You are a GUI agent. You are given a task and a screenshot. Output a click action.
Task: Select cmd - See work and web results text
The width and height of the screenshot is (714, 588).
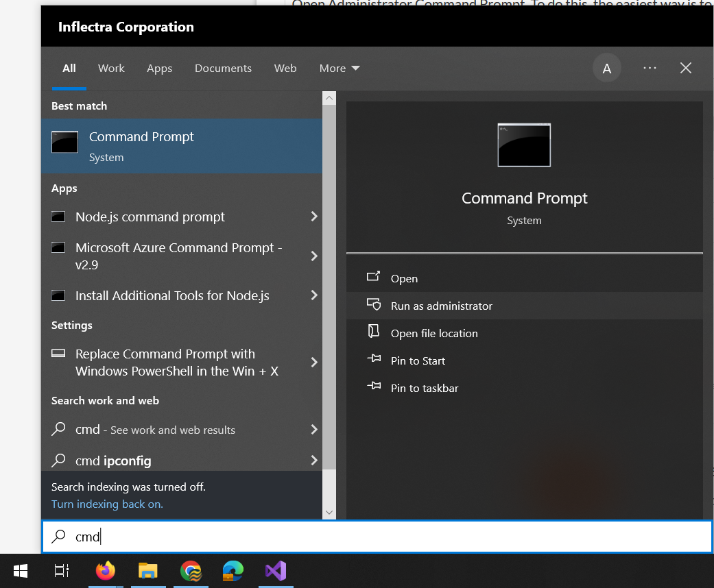(x=155, y=429)
